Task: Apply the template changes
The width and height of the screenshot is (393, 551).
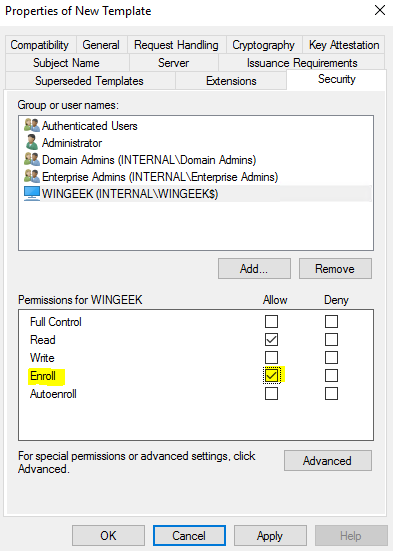Action: click(x=270, y=536)
